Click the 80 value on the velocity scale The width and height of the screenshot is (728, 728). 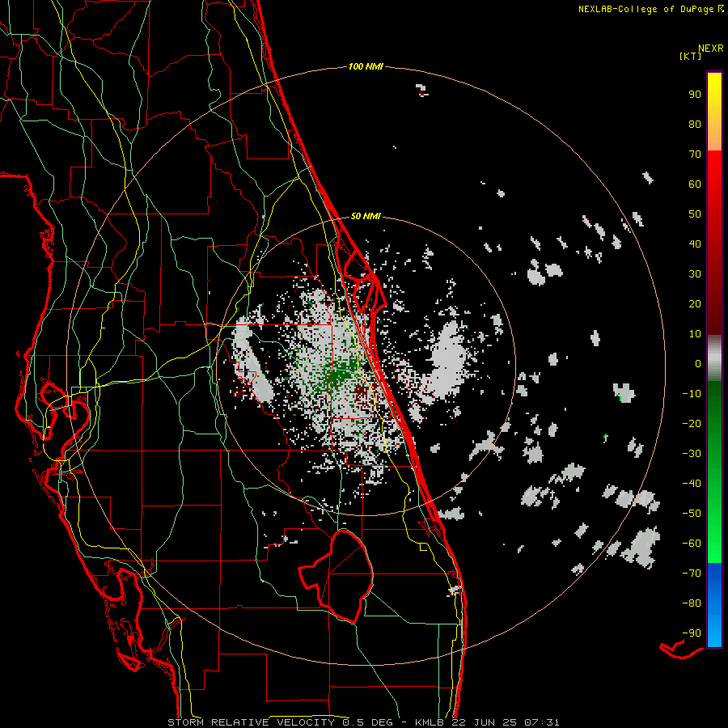(x=695, y=124)
